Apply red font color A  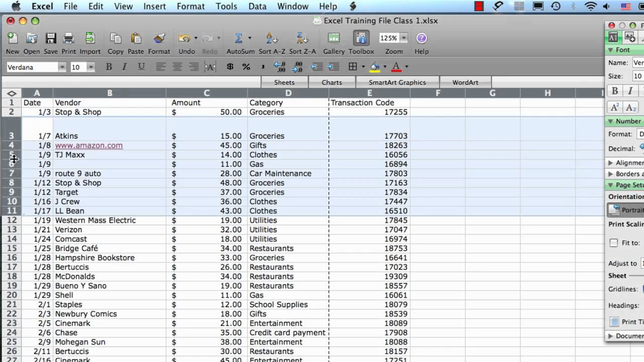coord(396,67)
